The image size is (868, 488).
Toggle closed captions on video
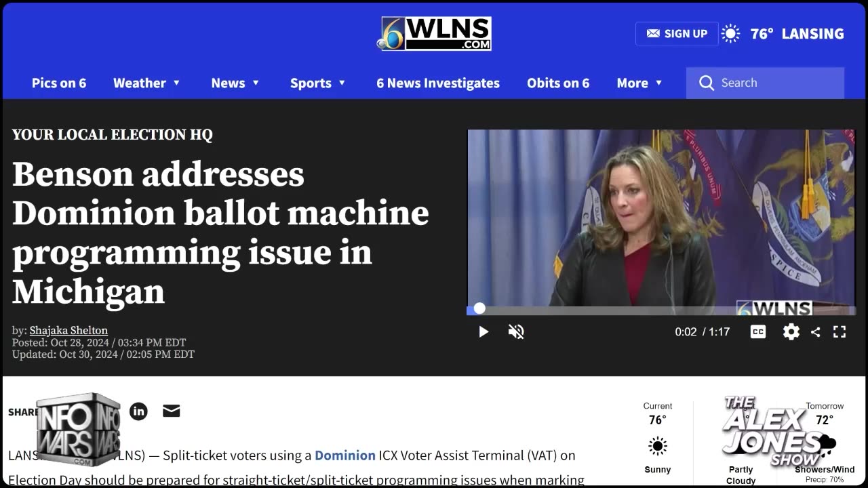click(x=758, y=331)
